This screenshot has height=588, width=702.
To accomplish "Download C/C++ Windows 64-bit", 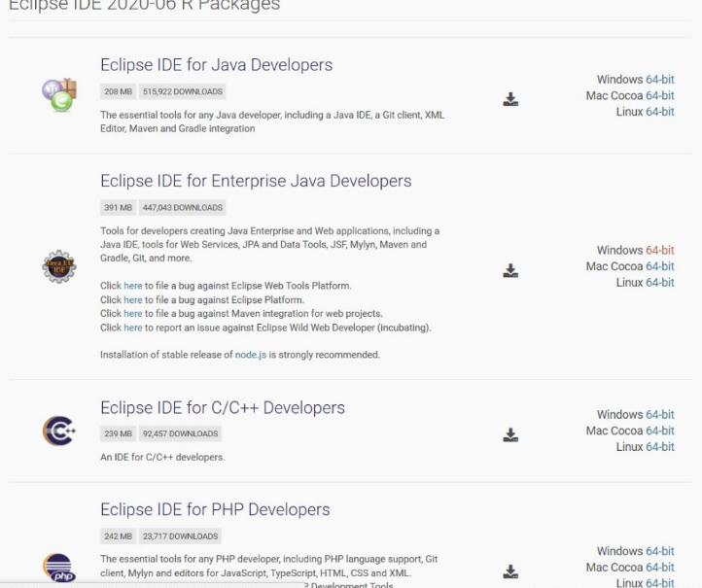I will pos(660,414).
